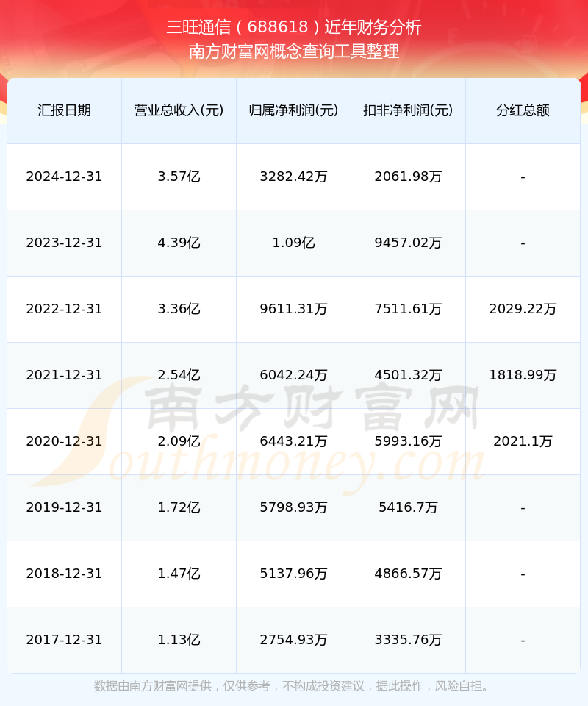Click the revenue value 2.09亿
Screen dimensions: 588x706
179,441
